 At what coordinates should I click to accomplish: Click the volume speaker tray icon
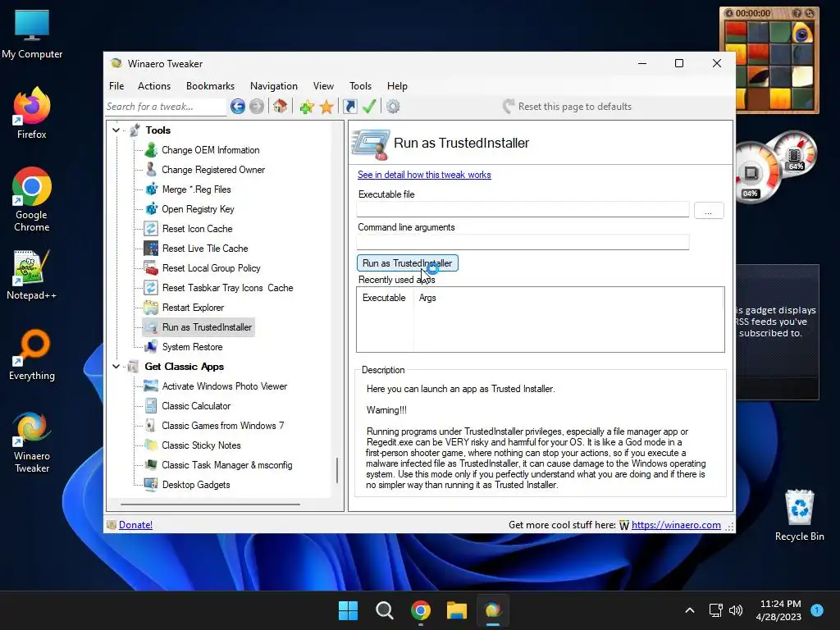736,610
